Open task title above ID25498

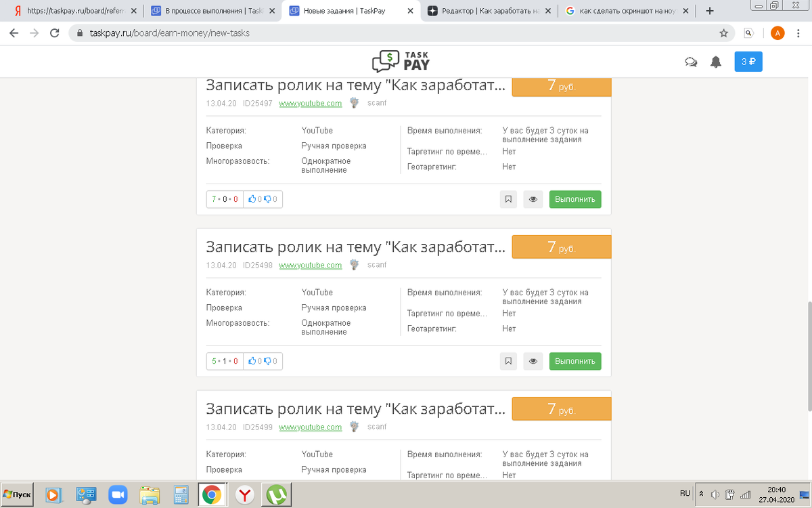355,247
